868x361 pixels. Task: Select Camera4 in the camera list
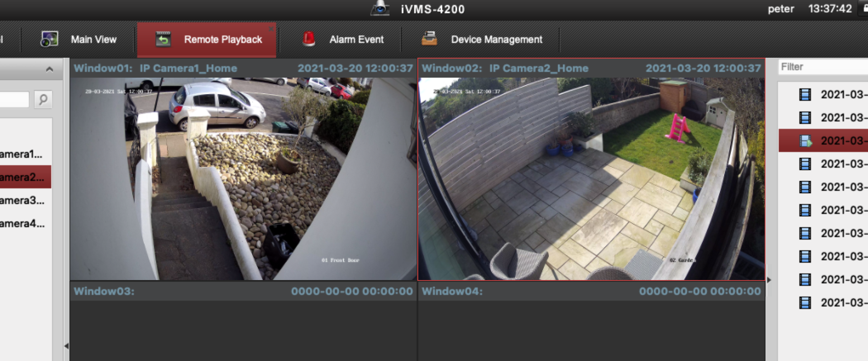[x=23, y=223]
